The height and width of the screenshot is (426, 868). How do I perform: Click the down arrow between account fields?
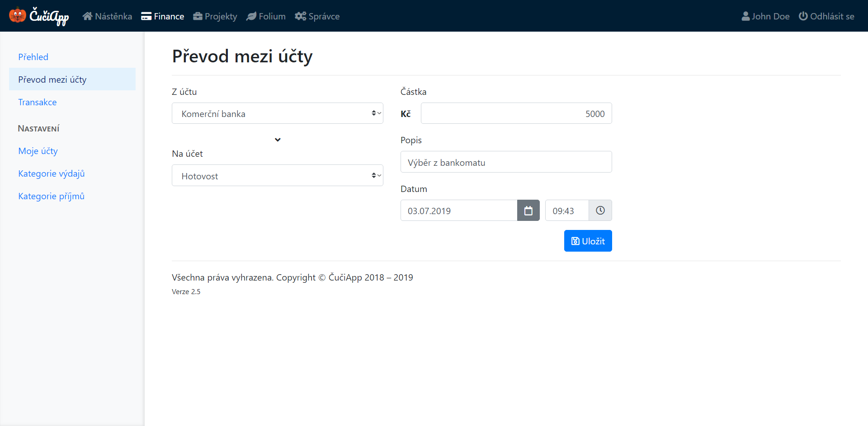click(x=278, y=140)
